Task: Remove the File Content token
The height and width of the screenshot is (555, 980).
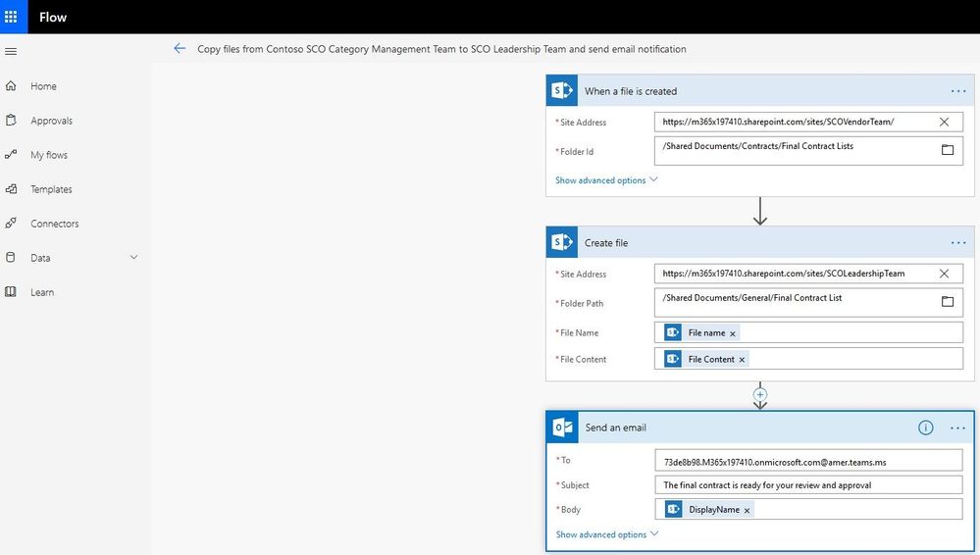Action: click(x=742, y=360)
